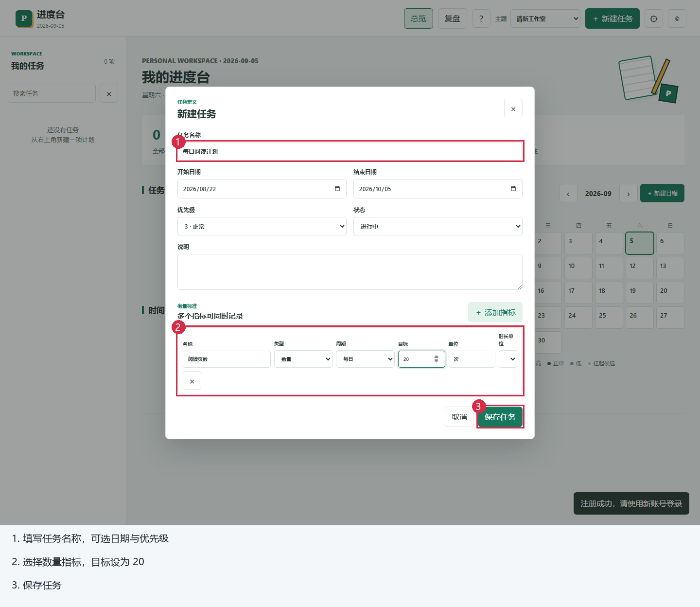Viewport: 700px width, 607px height.
Task: Click the green P logo of 进度台
Action: (x=24, y=19)
